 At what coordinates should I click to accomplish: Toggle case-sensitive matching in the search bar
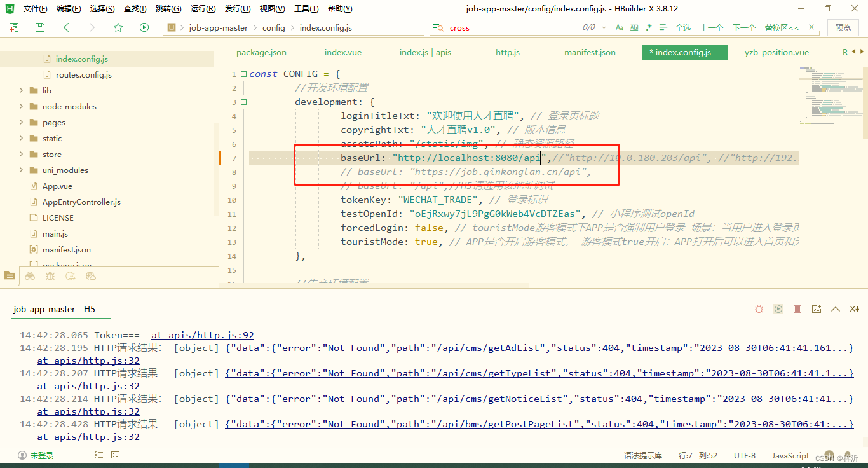point(619,27)
